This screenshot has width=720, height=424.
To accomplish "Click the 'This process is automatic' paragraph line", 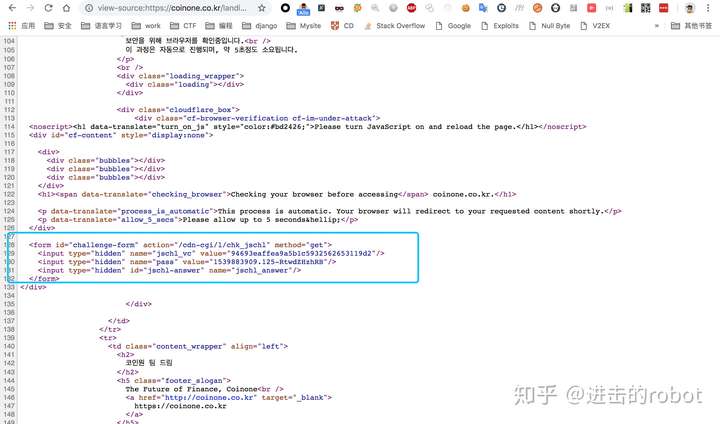I will pos(330,211).
